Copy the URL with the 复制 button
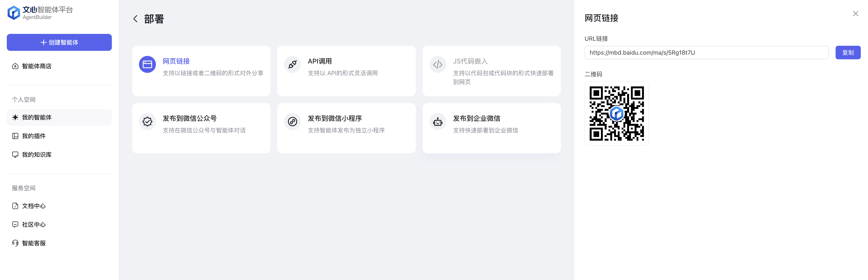Viewport: 868px width, 280px height. 847,53
